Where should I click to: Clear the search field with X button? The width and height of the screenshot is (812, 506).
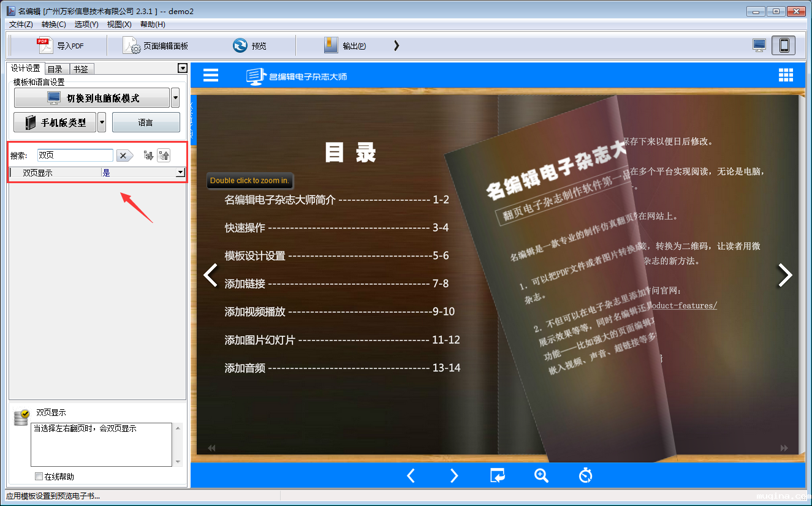[124, 156]
